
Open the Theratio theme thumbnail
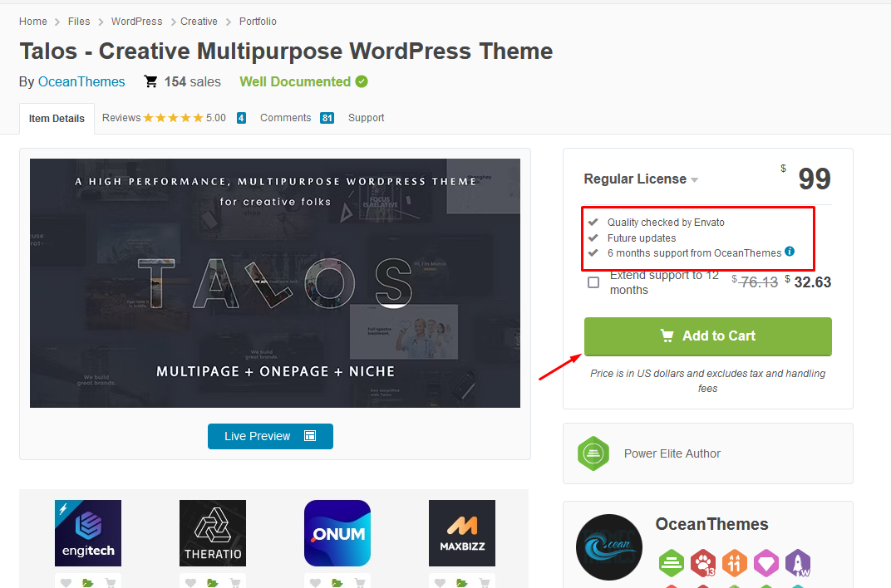213,533
